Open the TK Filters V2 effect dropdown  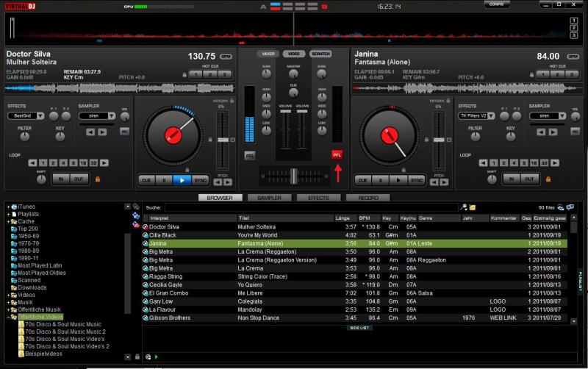tap(474, 115)
